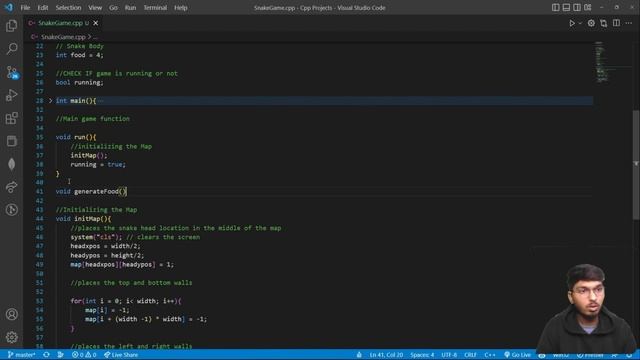Viewport: 640px width, 360px height.
Task: Click the 'system("cls");' statement
Action: coord(96,237)
